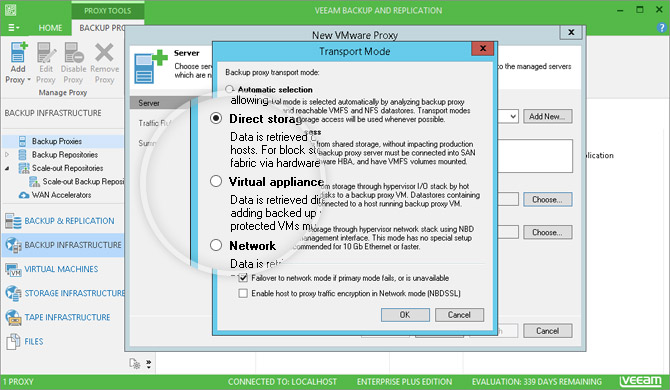The image size is (670, 390).
Task: Click the Veeam application icon in title bar
Action: point(11,10)
